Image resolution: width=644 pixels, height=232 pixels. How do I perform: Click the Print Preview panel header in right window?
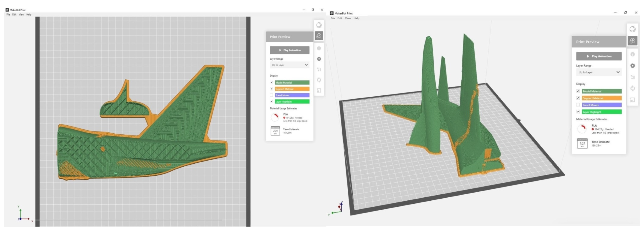[x=599, y=42]
